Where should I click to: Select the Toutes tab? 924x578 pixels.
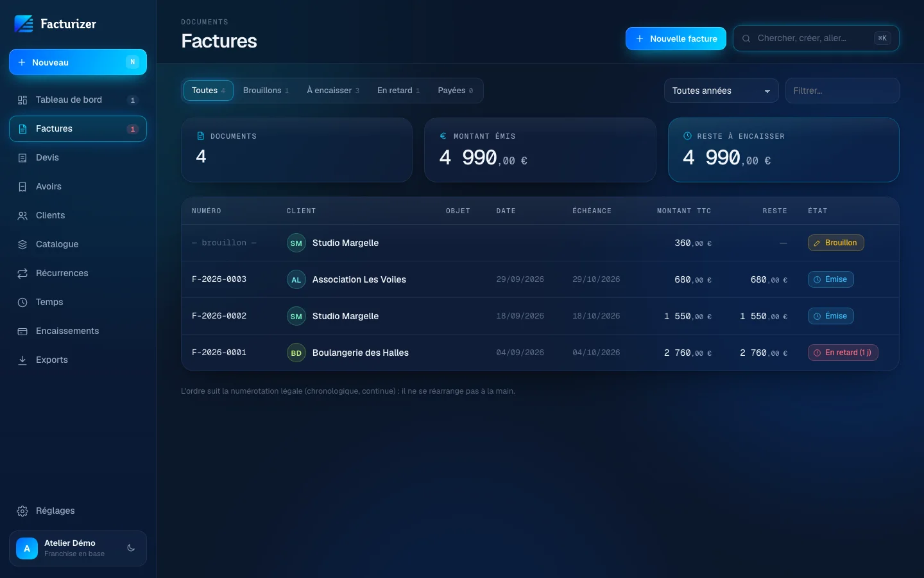point(209,91)
